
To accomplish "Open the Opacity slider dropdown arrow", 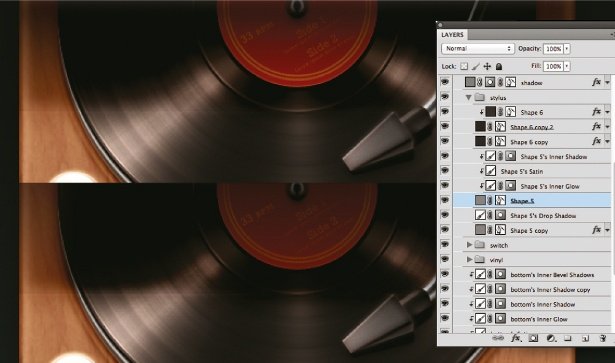I will pos(567,49).
